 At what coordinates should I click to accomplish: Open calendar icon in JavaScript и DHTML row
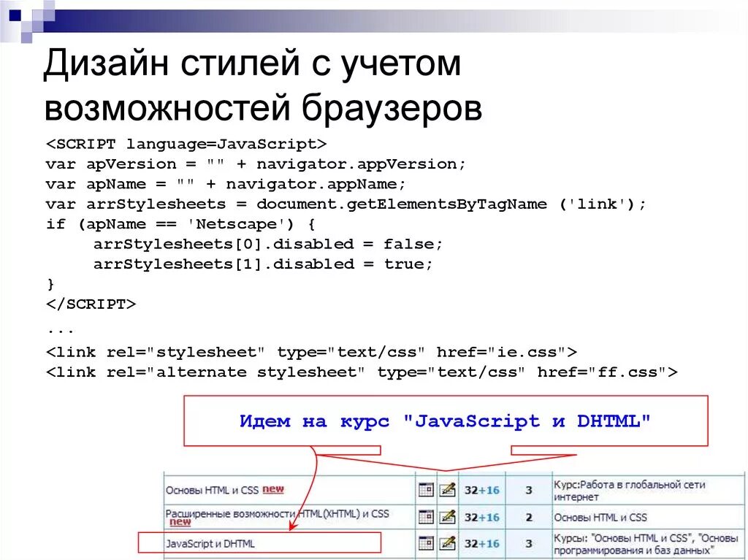[426, 542]
